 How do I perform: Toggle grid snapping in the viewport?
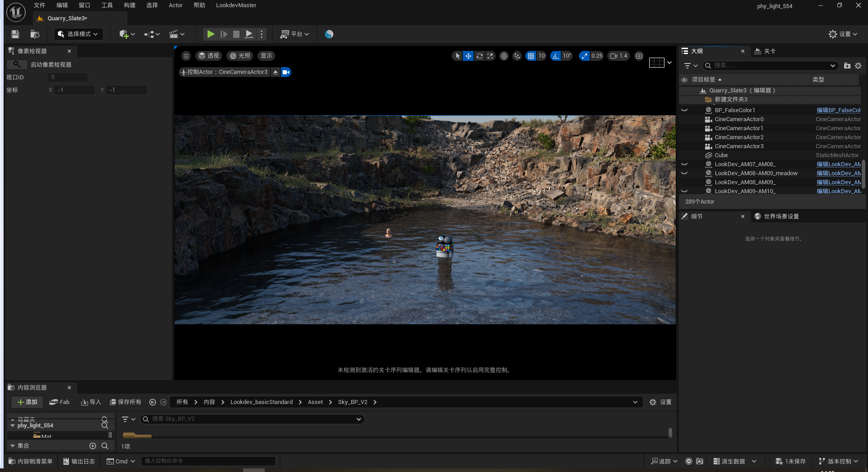tap(531, 56)
